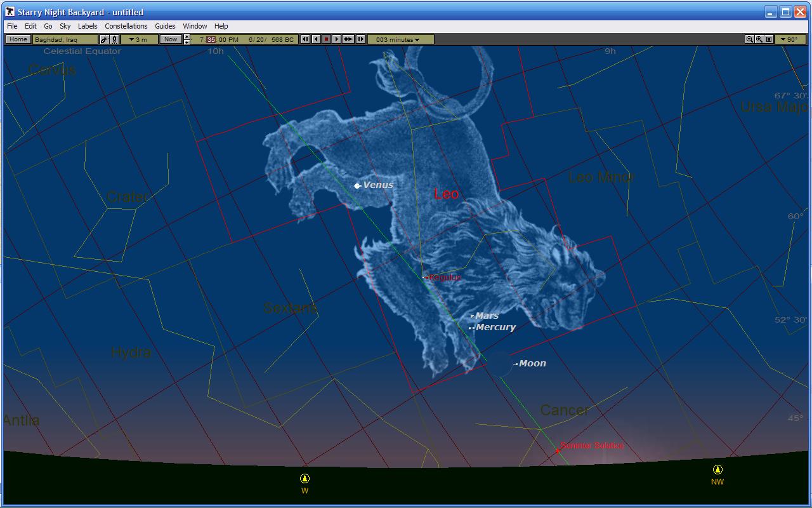The width and height of the screenshot is (812, 508).
Task: Click the Cancer constellation label
Action: click(x=565, y=410)
